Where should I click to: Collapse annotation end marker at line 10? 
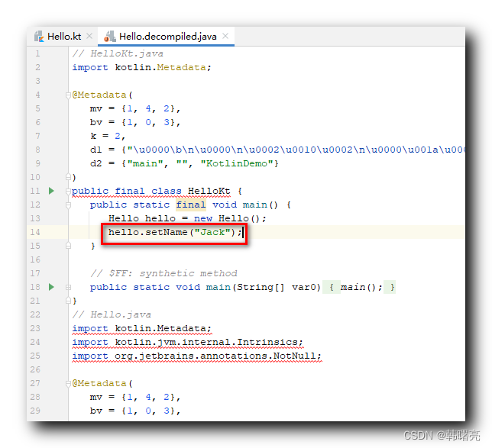(68, 177)
